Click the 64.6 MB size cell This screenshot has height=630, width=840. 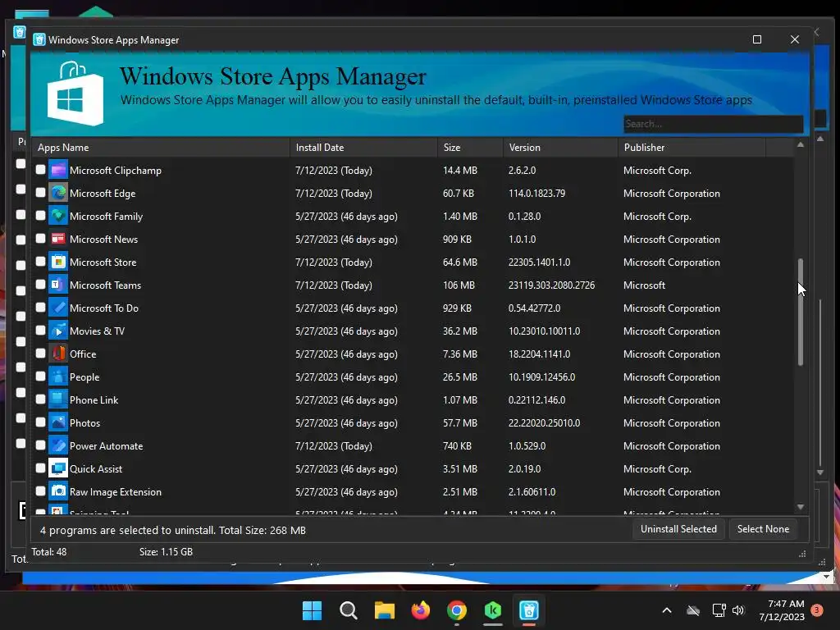click(459, 262)
